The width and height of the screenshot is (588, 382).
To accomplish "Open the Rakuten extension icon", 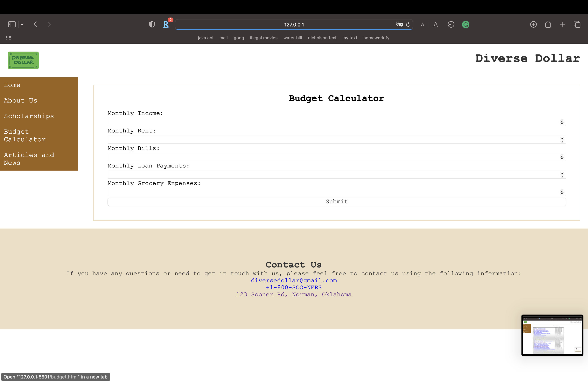I will pos(166,25).
